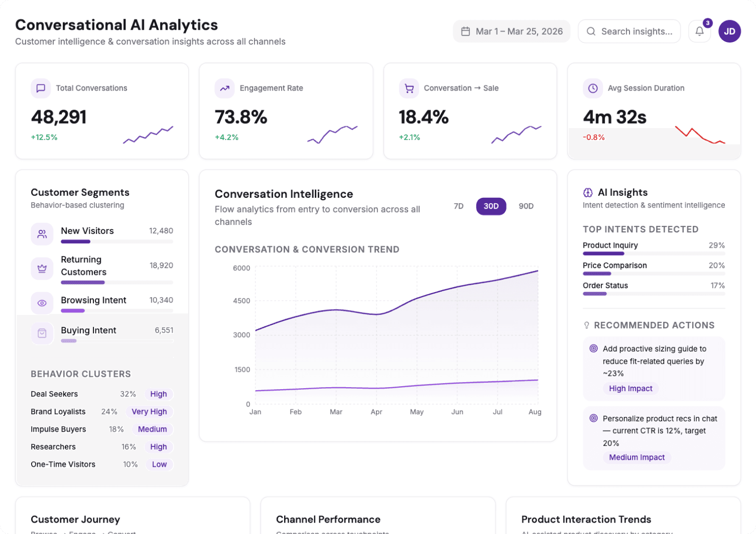Click the Total Conversations speech bubble icon
The width and height of the screenshot is (756, 534).
41,88
